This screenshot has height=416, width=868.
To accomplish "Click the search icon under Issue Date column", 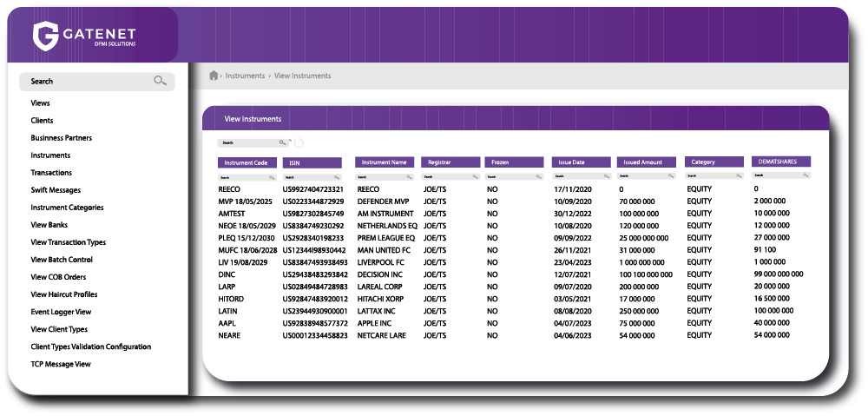I will point(607,176).
